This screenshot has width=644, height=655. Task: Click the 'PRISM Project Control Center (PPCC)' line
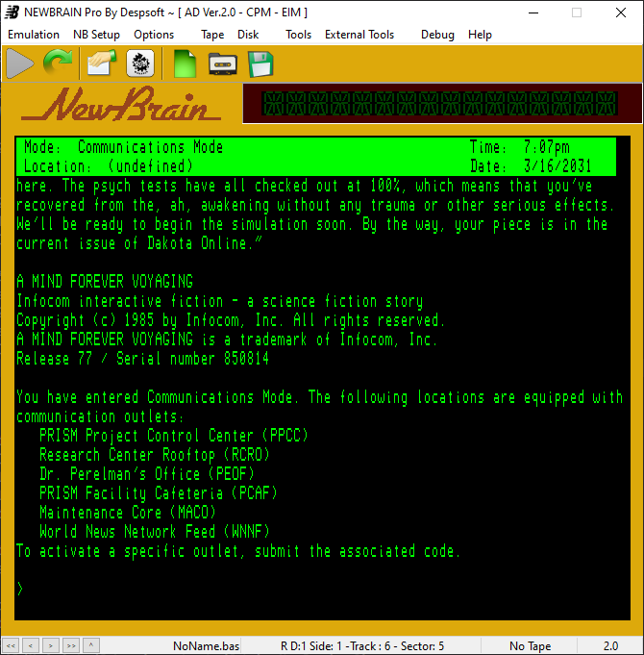174,436
